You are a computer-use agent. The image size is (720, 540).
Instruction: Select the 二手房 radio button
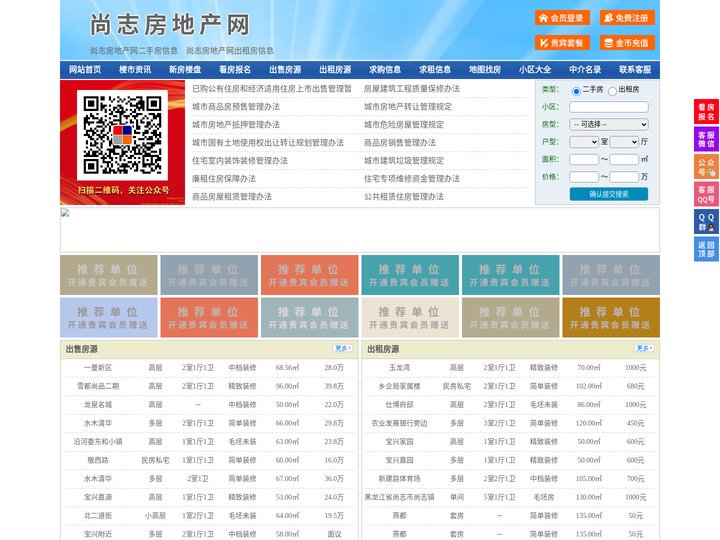(x=576, y=91)
